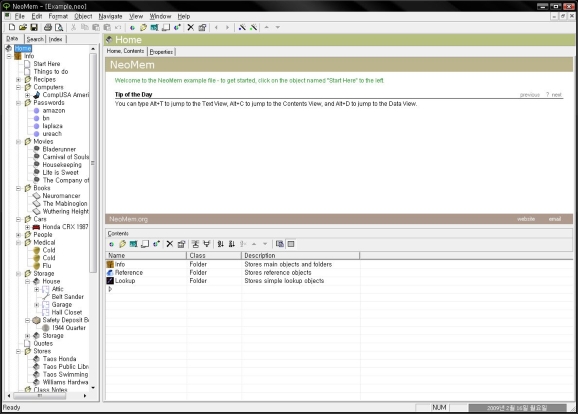Screen dimensions: 578x414
Task: Select Bladerunner in the Movies folder
Action: point(59,149)
